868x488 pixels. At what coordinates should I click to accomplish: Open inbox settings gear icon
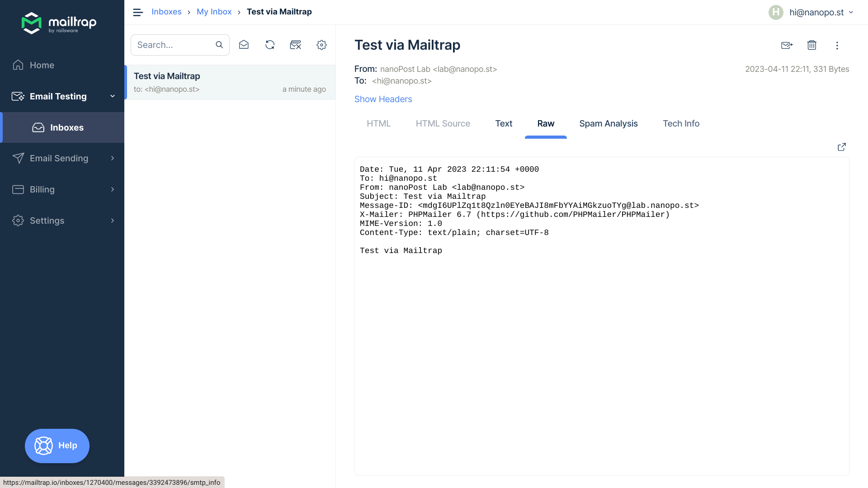tap(321, 45)
